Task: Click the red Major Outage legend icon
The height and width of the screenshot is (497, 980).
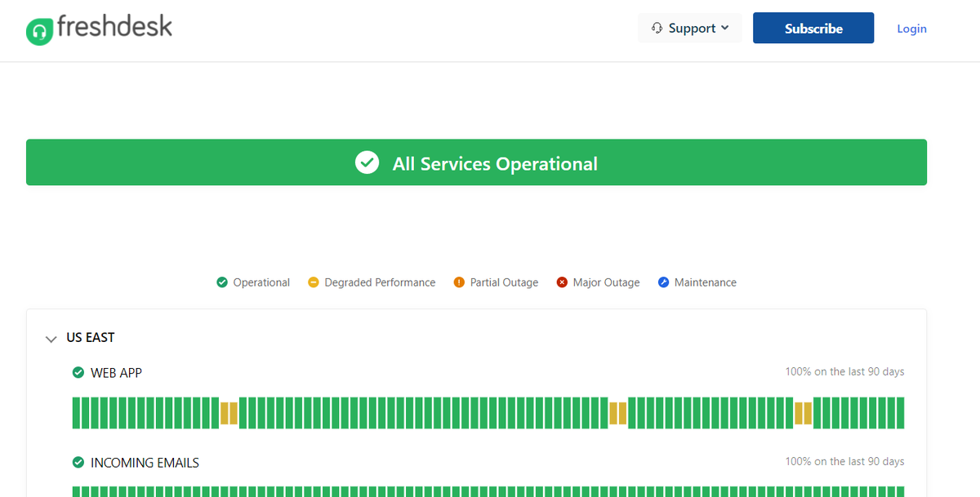Action: (x=562, y=282)
